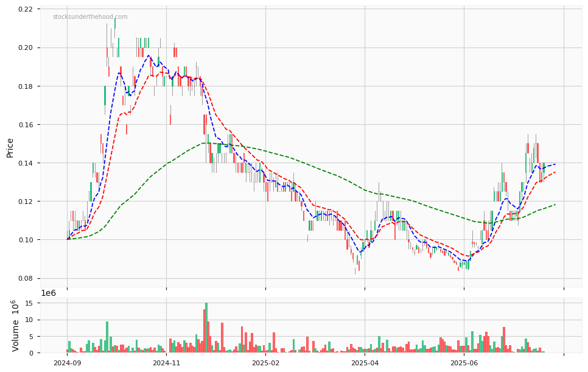Click the 2025-04 date label
The image size is (588, 372).
365,363
